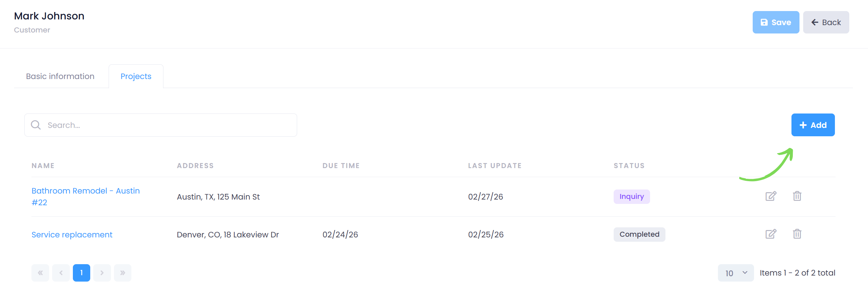
Task: Jump to last page of projects
Action: tap(123, 273)
